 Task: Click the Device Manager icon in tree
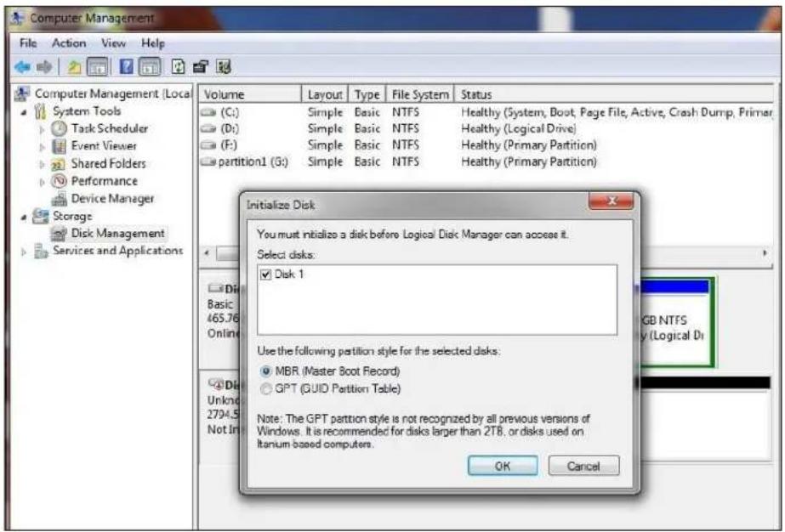coord(59,199)
